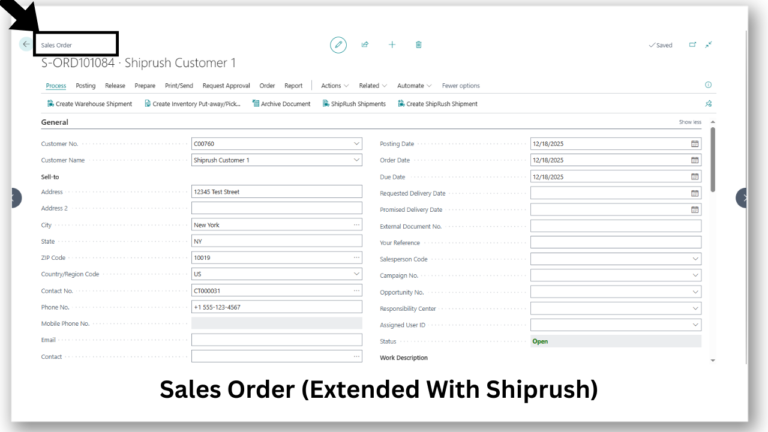
Task: Go back using the arrow button
Action: click(26, 44)
